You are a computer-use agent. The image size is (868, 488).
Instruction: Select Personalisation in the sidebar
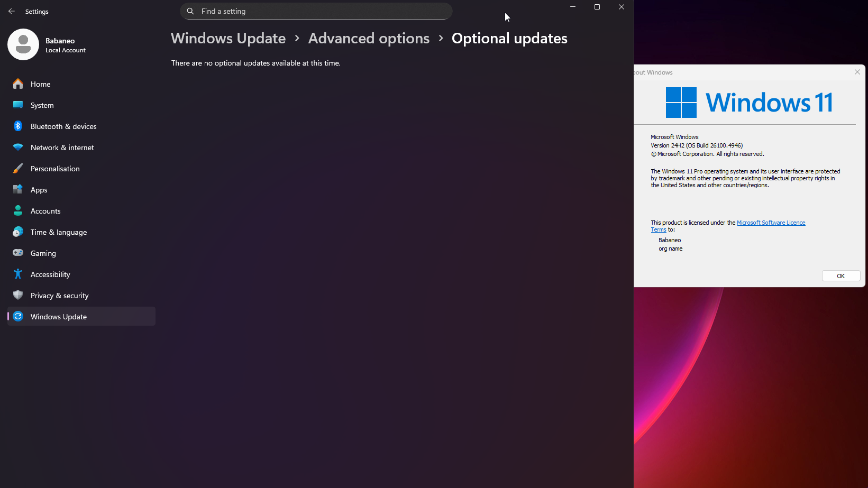point(81,169)
